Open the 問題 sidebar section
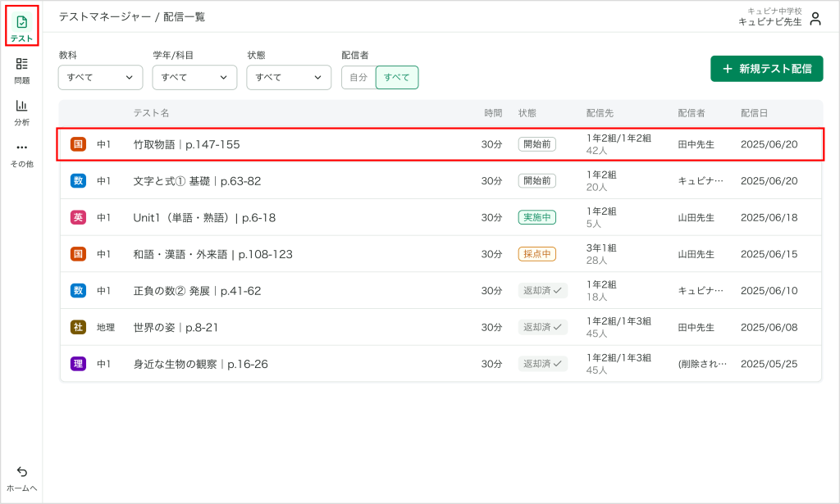This screenshot has height=504, width=840. (22, 70)
